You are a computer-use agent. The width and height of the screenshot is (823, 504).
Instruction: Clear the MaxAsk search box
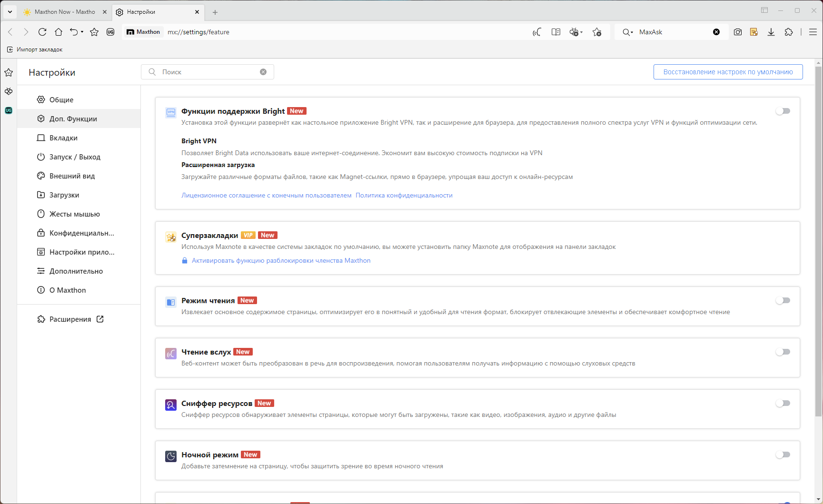(716, 32)
